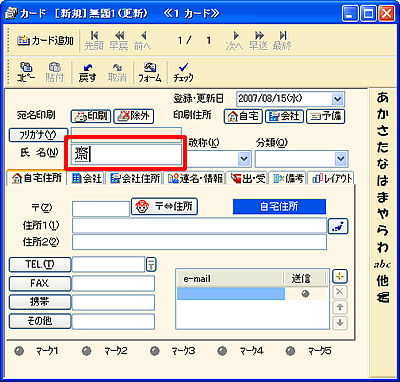
Task: Open the 分類 category dropdown
Action: (x=340, y=159)
